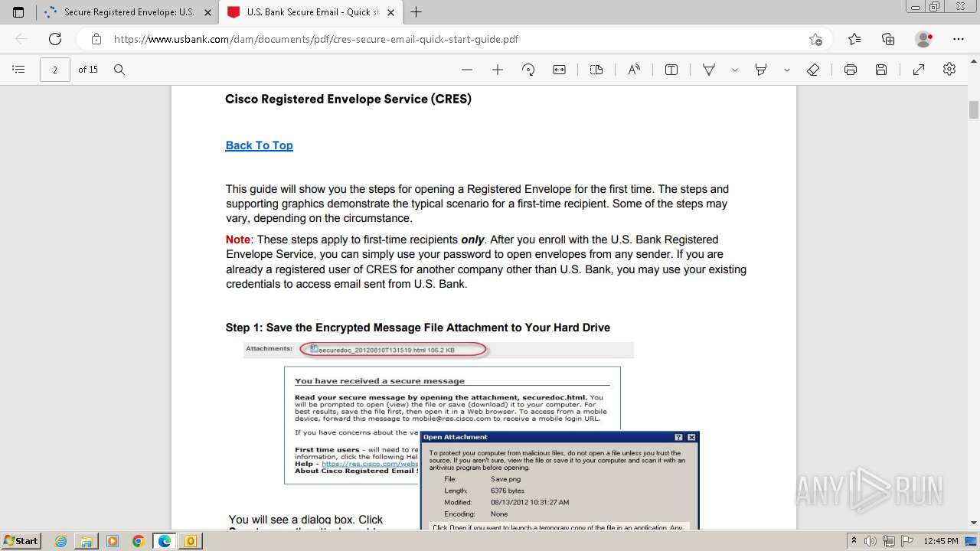Click the Step 1 heading text
Screen dimensions: 980x551
(x=418, y=328)
